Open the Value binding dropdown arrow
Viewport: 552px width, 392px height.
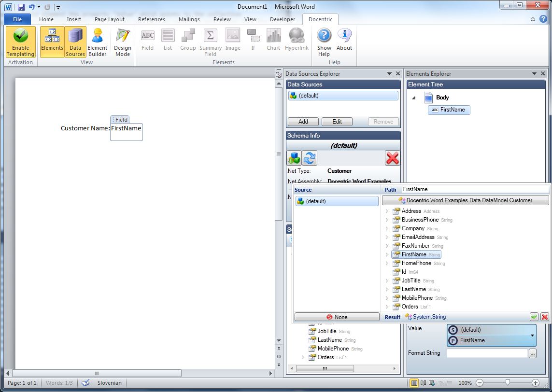532,336
